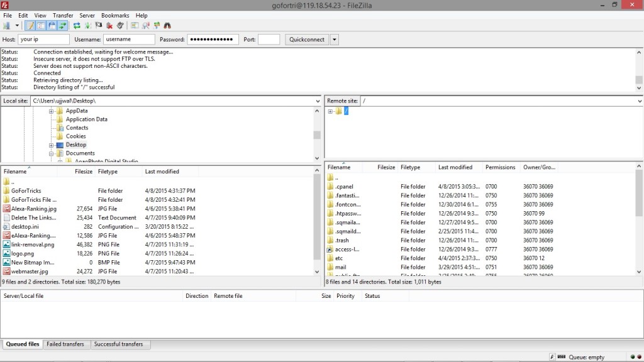Click the Alexa-Ranking.jpg file icon
Viewport: 644px width, 362px height.
pyautogui.click(x=6, y=209)
